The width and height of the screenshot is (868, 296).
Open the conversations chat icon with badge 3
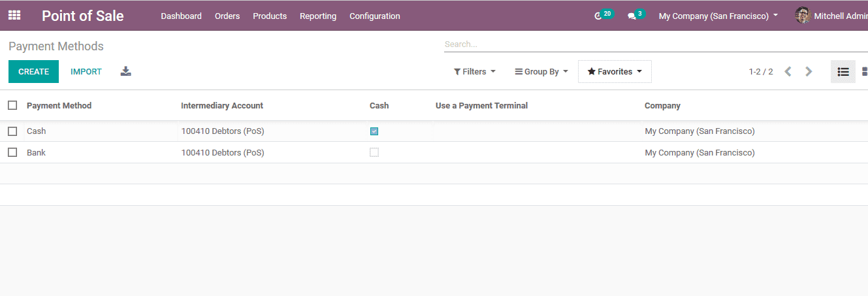tap(636, 15)
